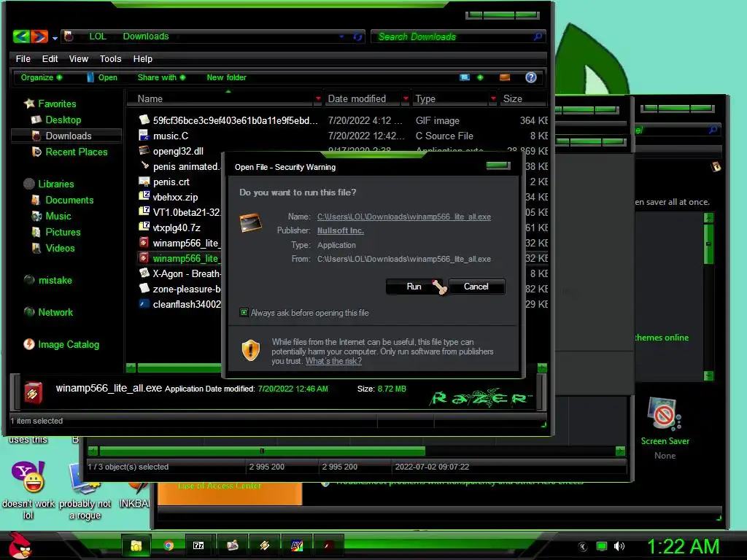Open the Tools menu
Viewport: 747px width, 560px height.
tap(111, 58)
